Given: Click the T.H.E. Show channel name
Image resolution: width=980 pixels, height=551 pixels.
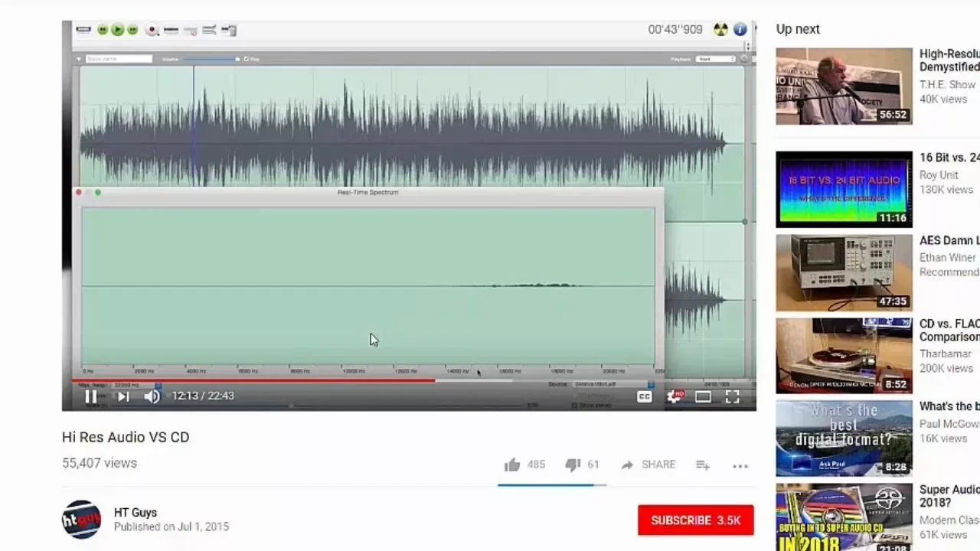Looking at the screenshot, I should click(x=948, y=84).
